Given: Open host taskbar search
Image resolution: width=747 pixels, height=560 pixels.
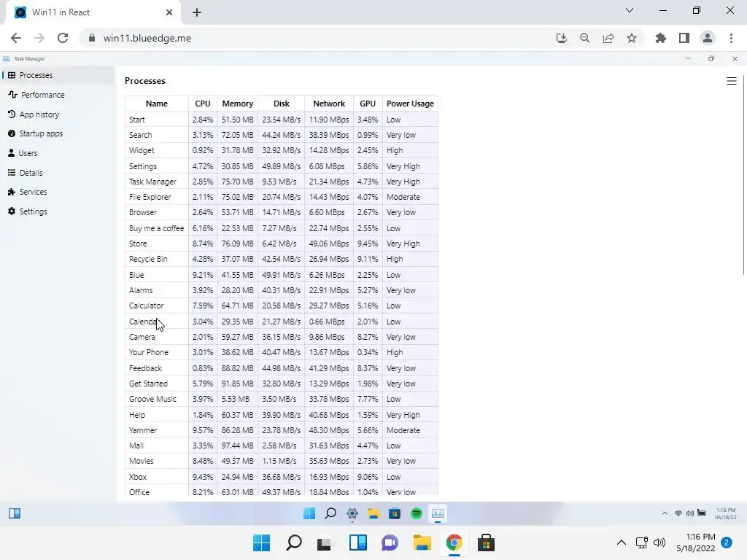Looking at the screenshot, I should point(294,542).
